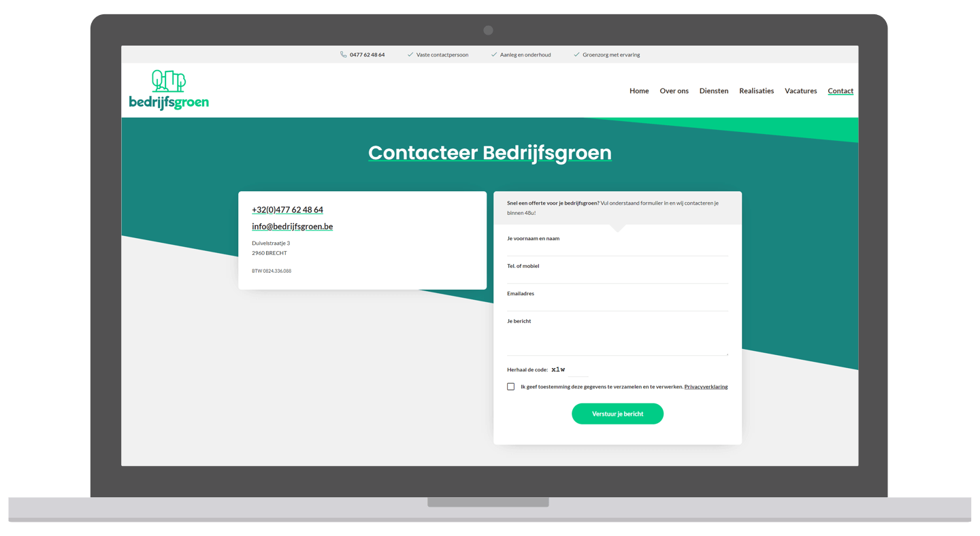This screenshot has height=536, width=980.
Task: Click the +32(0)477 62 48 64 phone link
Action: click(287, 210)
